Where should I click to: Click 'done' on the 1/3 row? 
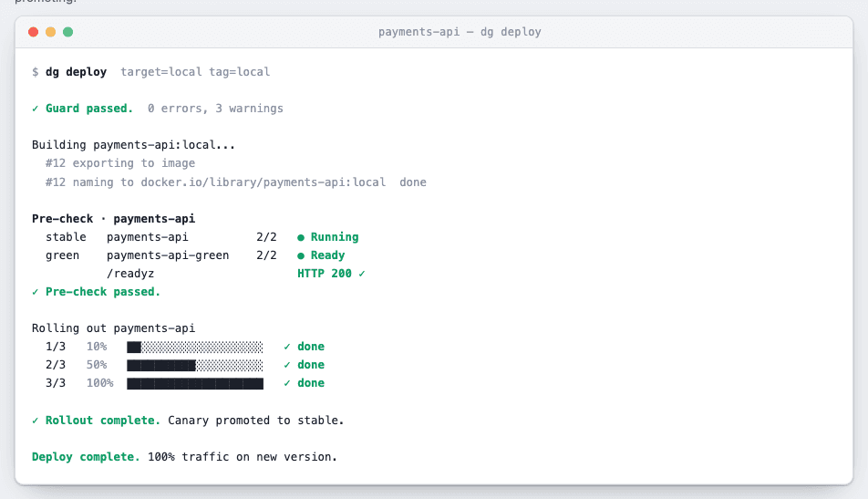pos(311,347)
